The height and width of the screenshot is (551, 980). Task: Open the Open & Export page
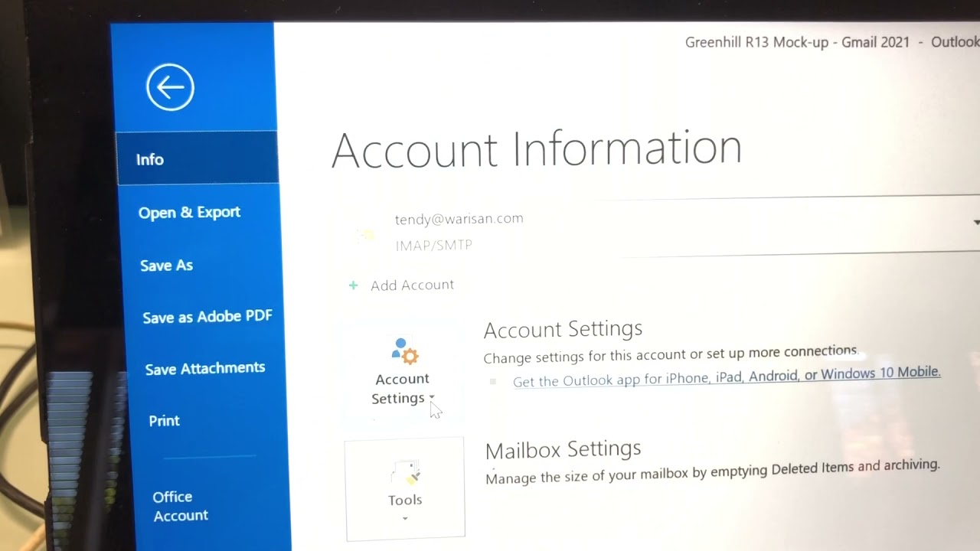(189, 212)
